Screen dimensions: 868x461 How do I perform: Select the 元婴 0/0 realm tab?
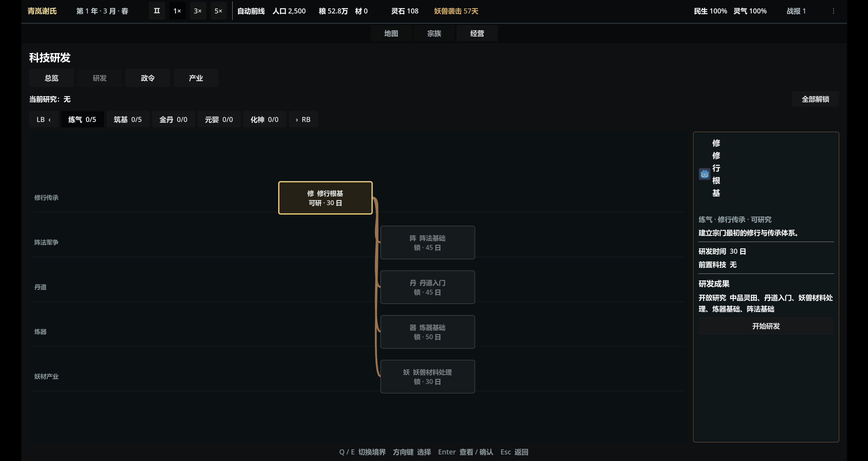[x=219, y=120]
